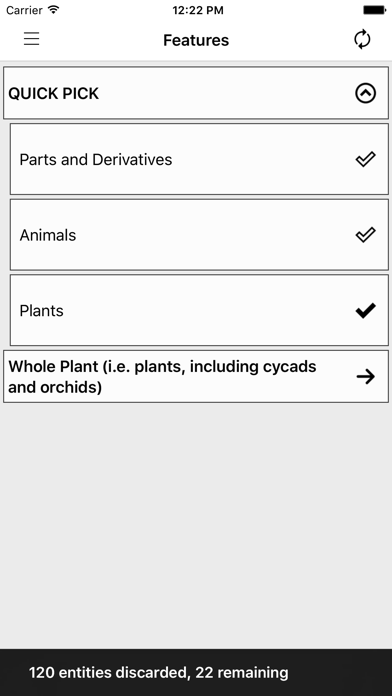
Task: Toggle the Parts and Derivatives checkmark
Action: [x=365, y=159]
